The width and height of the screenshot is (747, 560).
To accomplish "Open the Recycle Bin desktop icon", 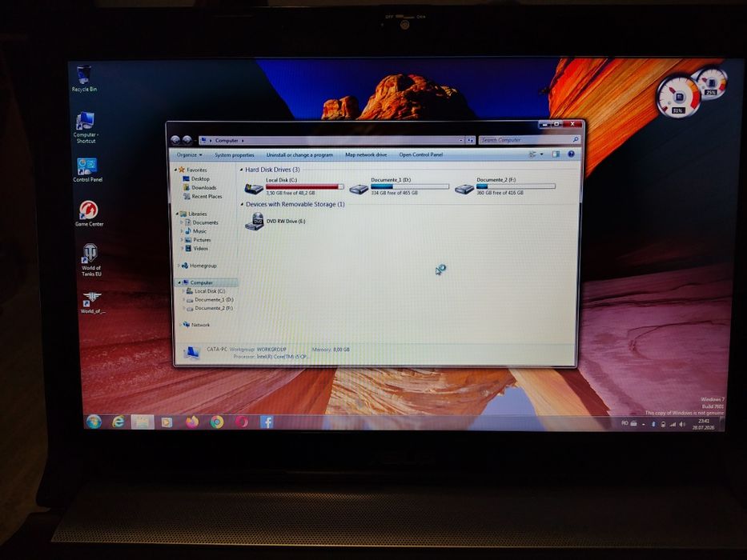I will click(x=84, y=79).
